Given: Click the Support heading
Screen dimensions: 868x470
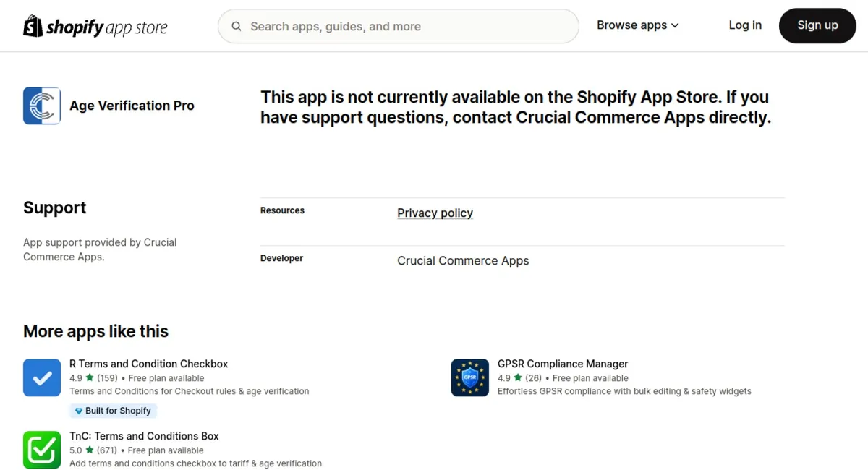Looking at the screenshot, I should 54,208.
